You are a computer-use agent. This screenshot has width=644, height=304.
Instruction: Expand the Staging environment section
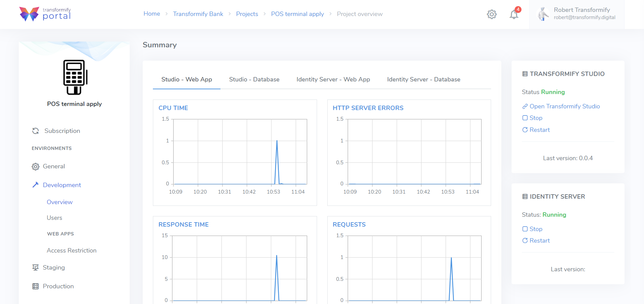[54, 268]
